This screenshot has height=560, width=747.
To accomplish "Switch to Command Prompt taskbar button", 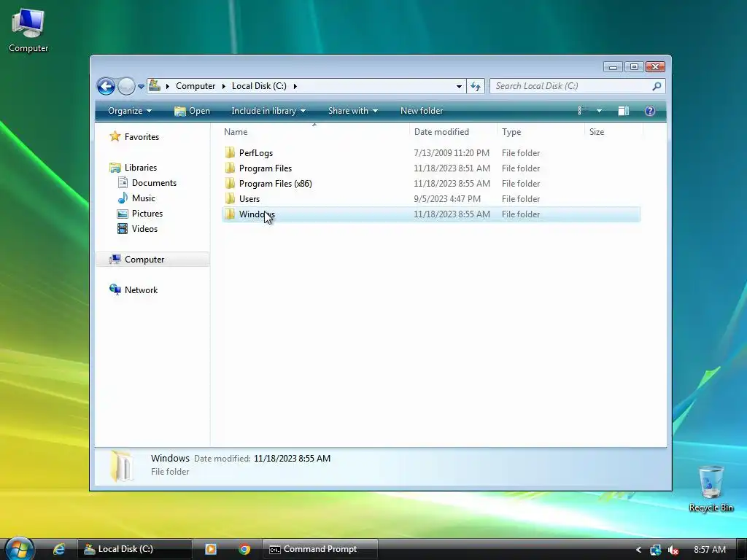I will (x=320, y=549).
